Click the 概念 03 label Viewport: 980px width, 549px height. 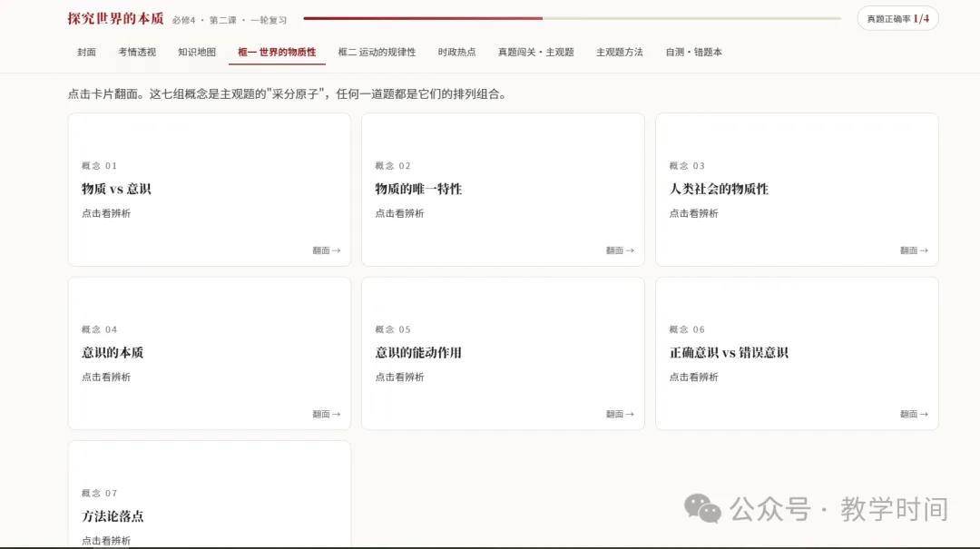tap(687, 166)
